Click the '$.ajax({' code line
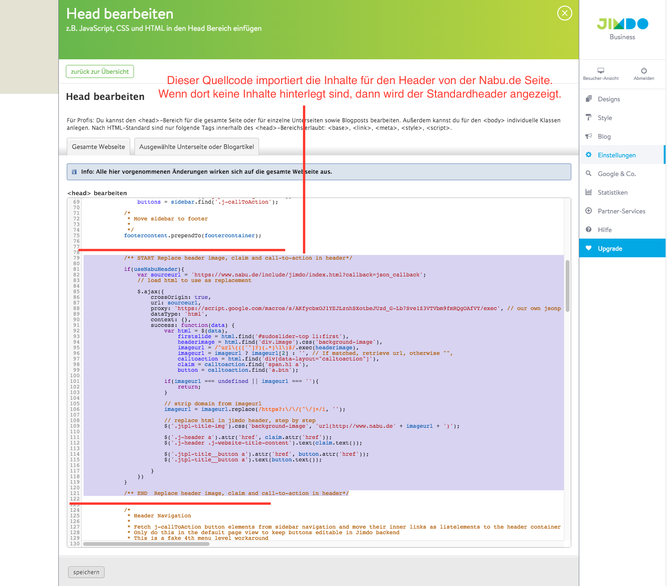This screenshot has height=586, width=667. [x=150, y=292]
